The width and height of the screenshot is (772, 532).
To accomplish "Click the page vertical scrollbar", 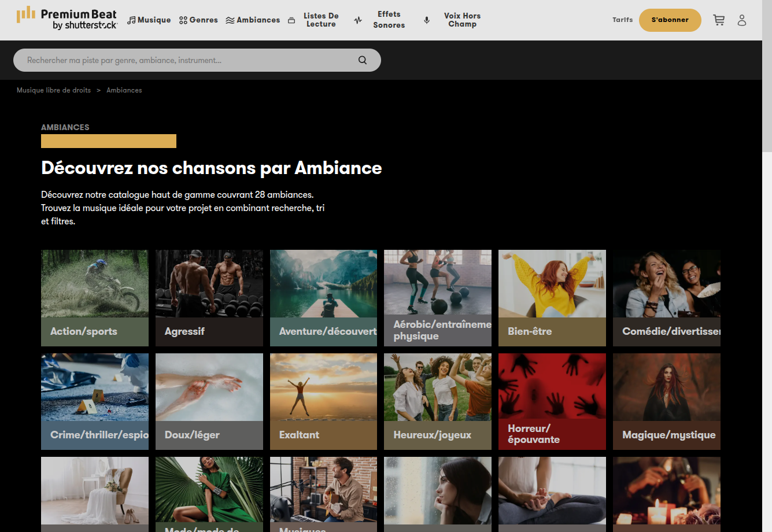I will pyautogui.click(x=767, y=75).
